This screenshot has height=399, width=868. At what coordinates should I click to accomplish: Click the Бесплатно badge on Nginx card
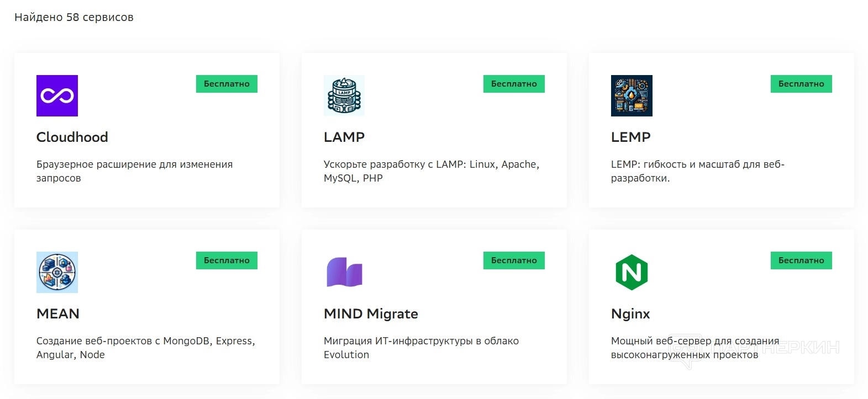(x=801, y=260)
